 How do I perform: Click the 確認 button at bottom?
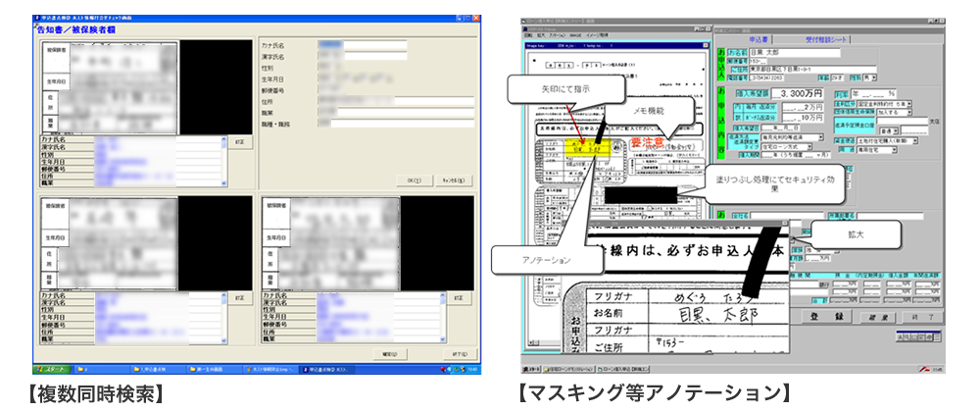click(x=389, y=353)
